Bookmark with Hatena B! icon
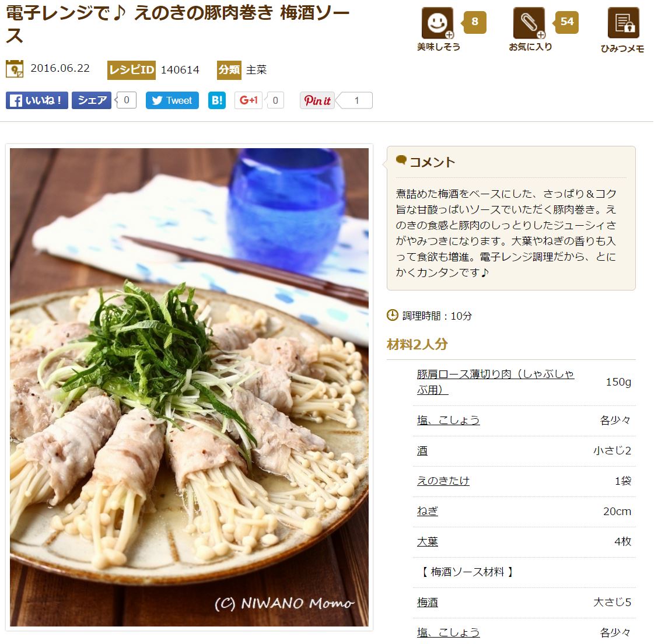The image size is (658, 644). [x=217, y=100]
